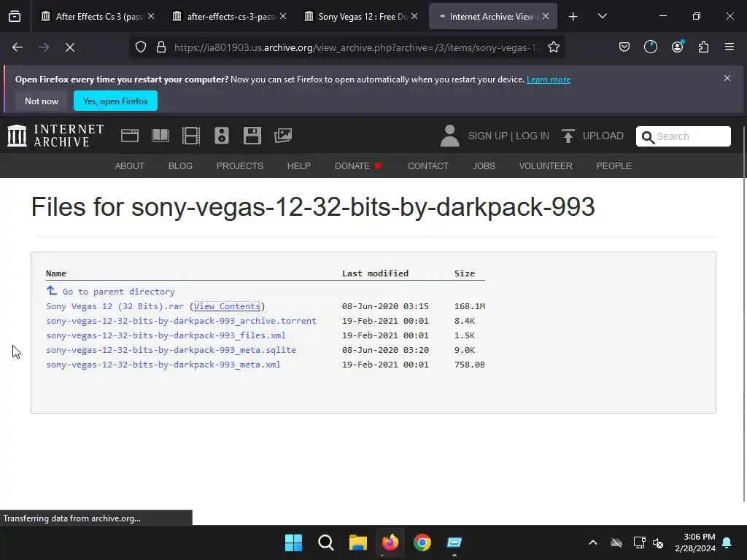Open the _archive.torrent file link
This screenshot has width=747, height=560.
(181, 321)
